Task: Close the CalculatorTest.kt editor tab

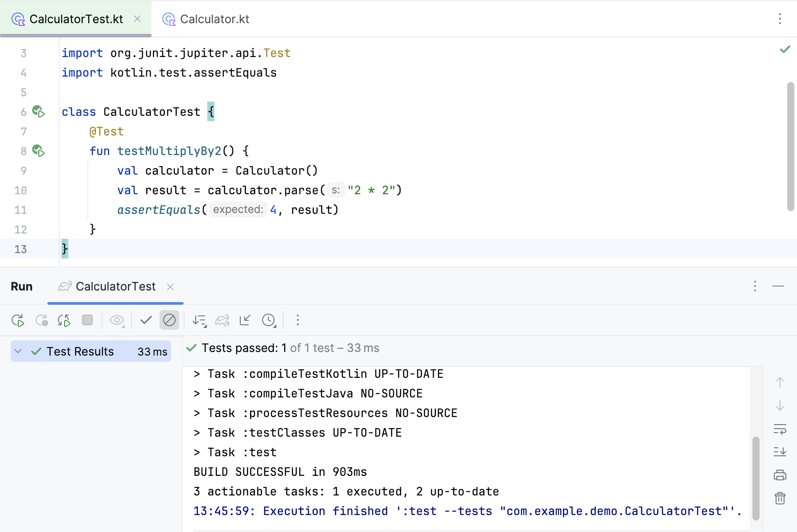Action: [137, 19]
